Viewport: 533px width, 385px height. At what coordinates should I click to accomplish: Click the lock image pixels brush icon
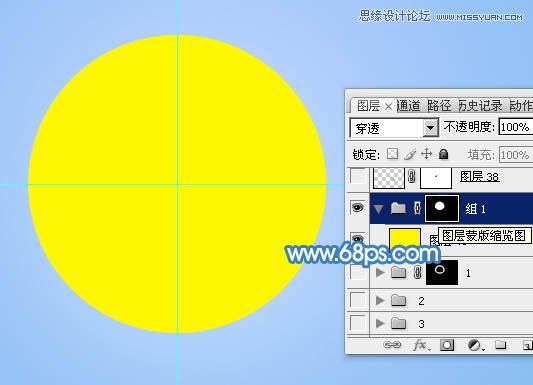[x=410, y=154]
